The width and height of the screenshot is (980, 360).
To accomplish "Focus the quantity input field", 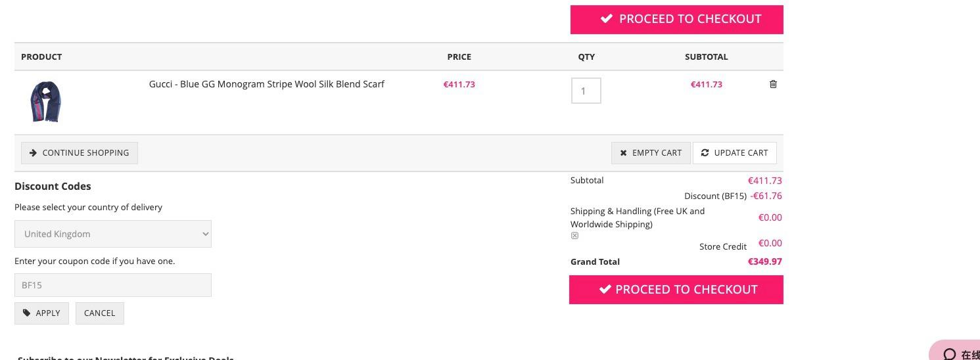I will 586,91.
